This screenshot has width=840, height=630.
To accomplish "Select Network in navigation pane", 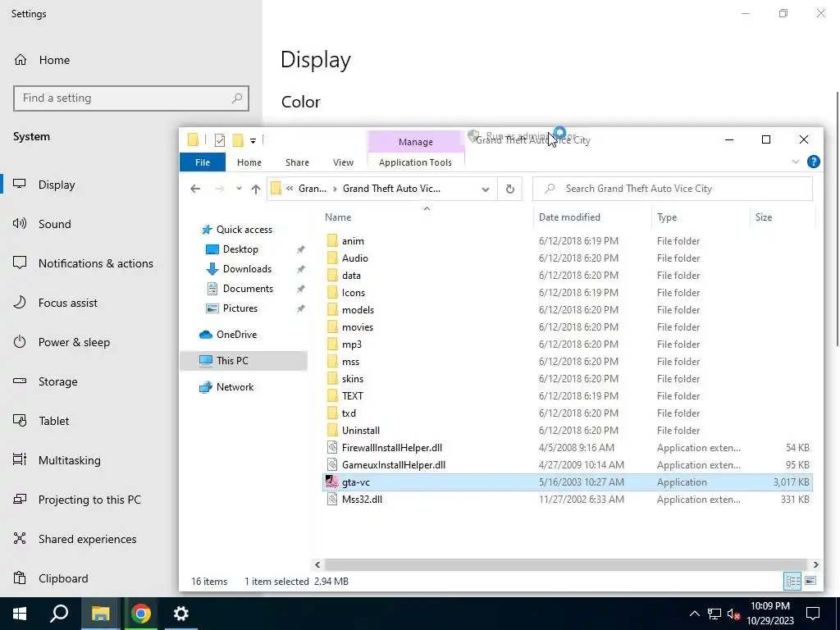I will tap(235, 387).
